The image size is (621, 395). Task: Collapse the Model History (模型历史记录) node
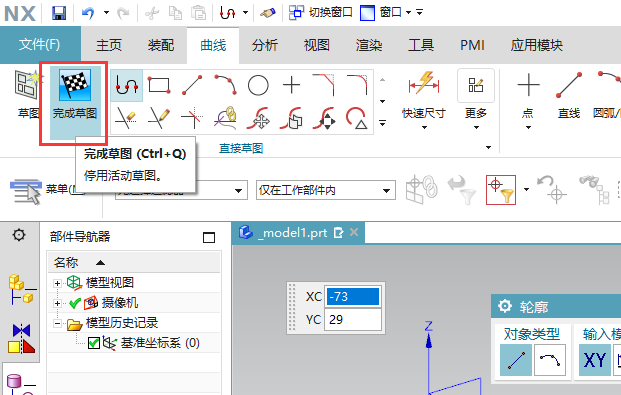click(x=57, y=324)
